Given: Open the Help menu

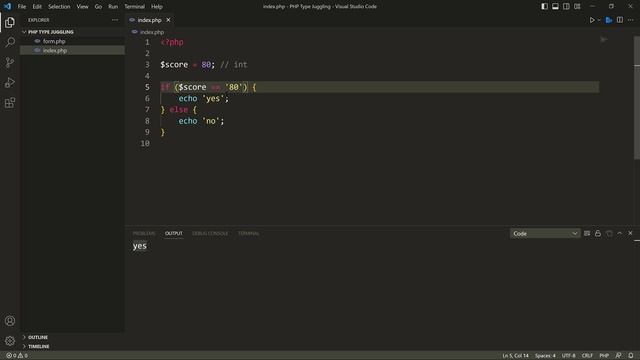Looking at the screenshot, I should (157, 7).
